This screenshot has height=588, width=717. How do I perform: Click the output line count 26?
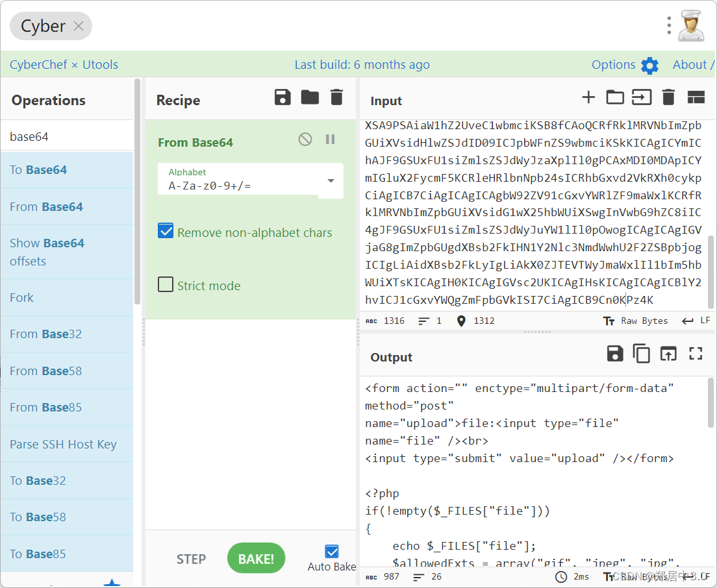pyautogui.click(x=427, y=576)
